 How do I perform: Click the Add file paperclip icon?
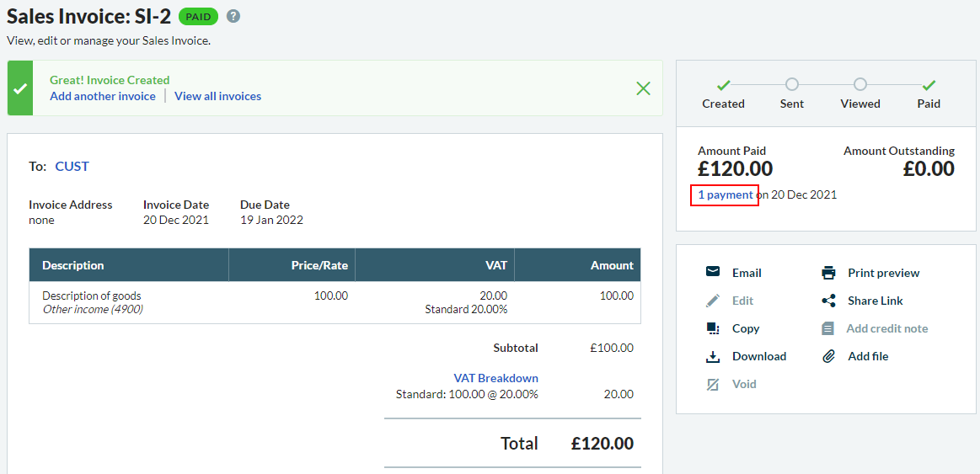point(828,356)
